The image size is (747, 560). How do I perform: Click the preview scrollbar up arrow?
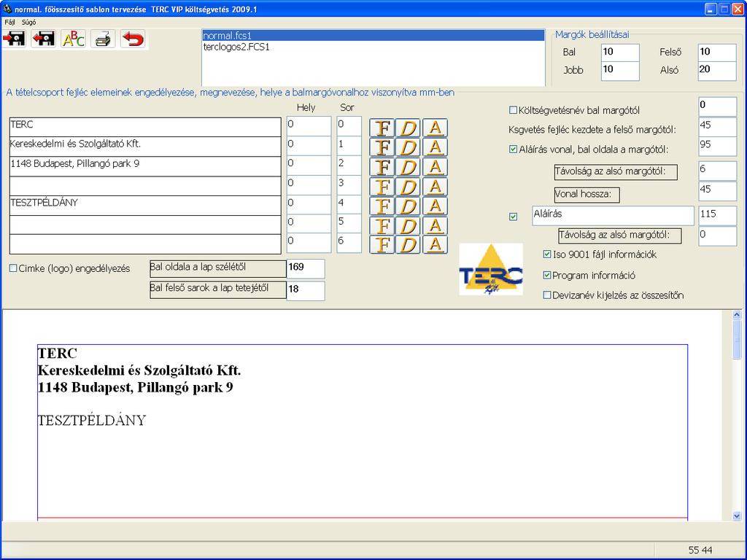[737, 315]
